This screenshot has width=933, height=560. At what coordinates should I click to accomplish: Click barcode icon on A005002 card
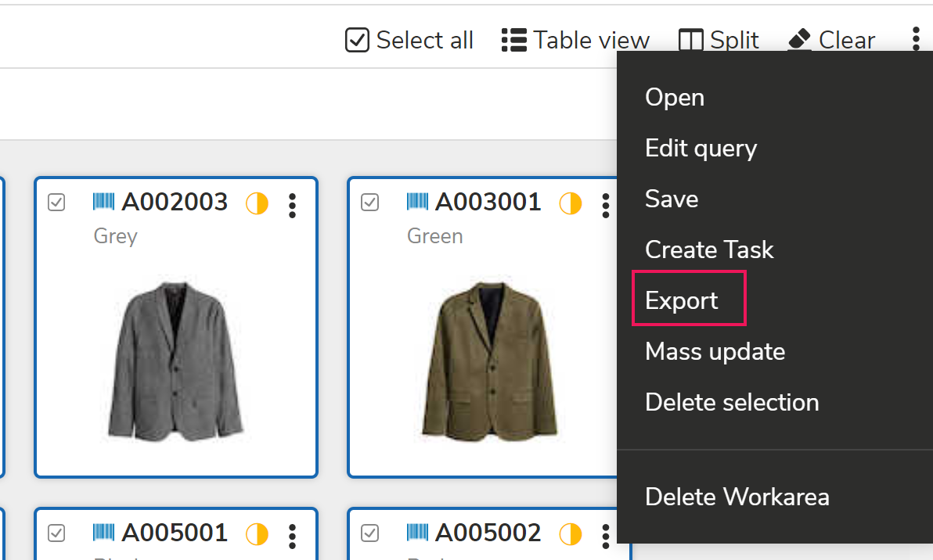coord(417,532)
